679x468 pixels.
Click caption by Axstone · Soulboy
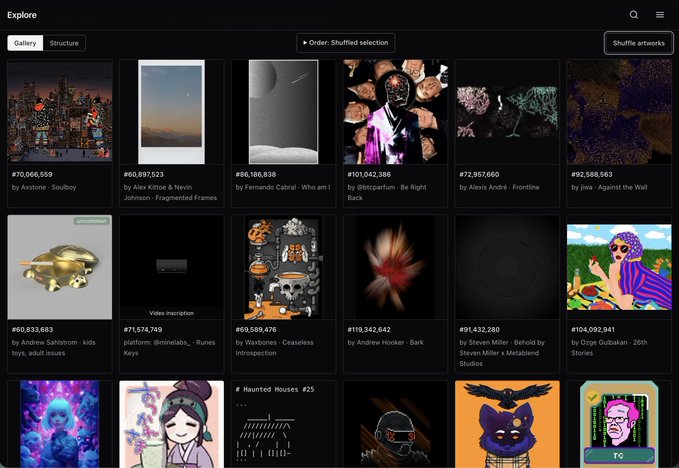click(x=44, y=187)
